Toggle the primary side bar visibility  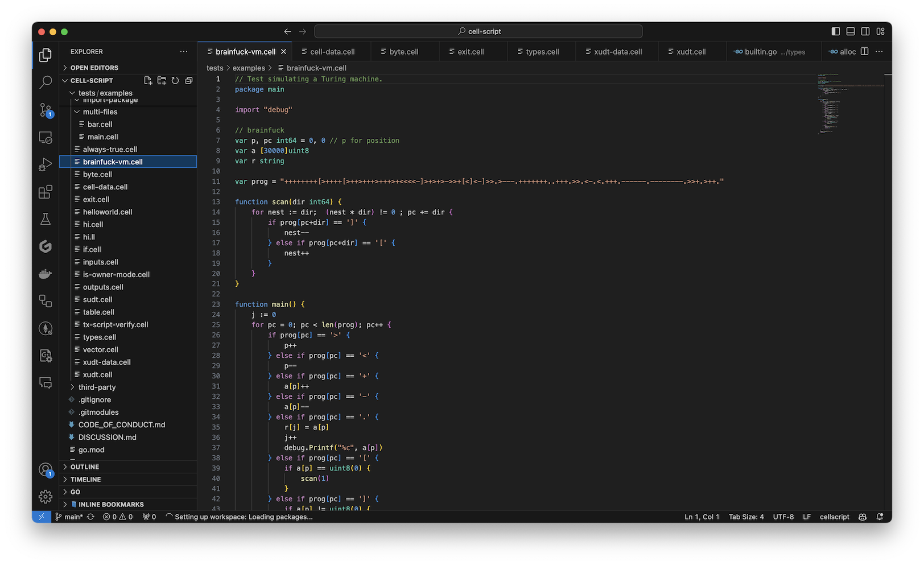(836, 31)
